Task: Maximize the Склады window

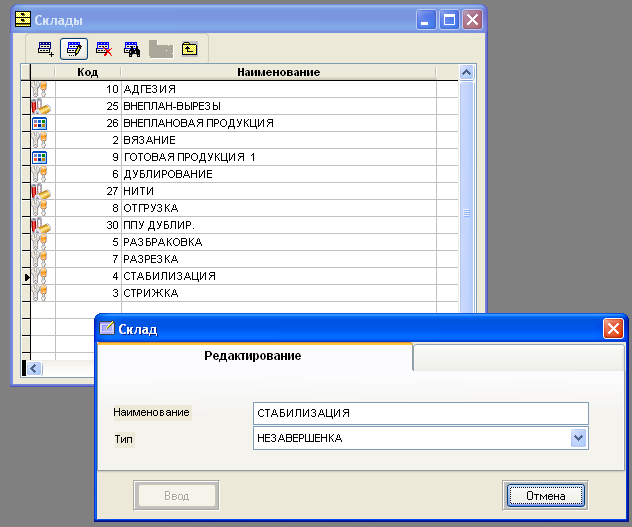Action: click(449, 19)
